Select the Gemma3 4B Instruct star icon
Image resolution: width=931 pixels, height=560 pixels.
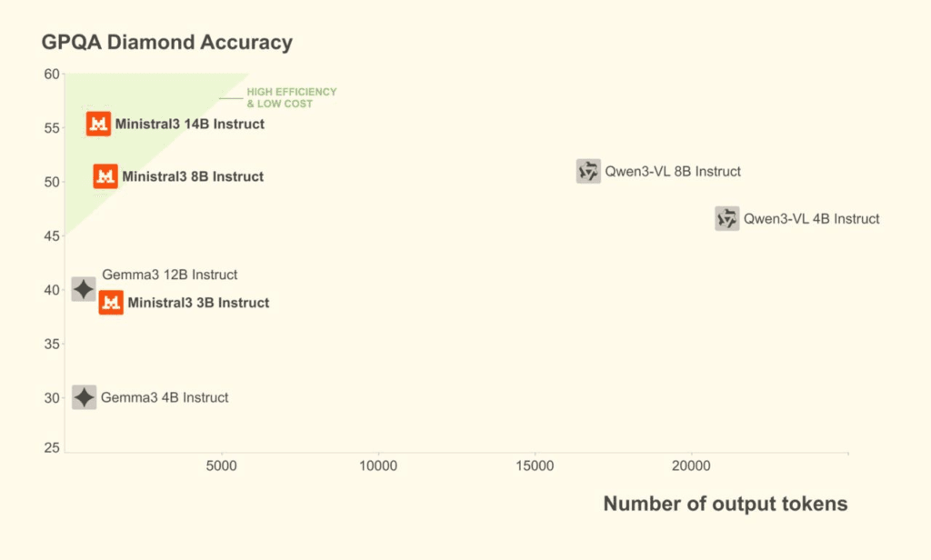point(84,397)
